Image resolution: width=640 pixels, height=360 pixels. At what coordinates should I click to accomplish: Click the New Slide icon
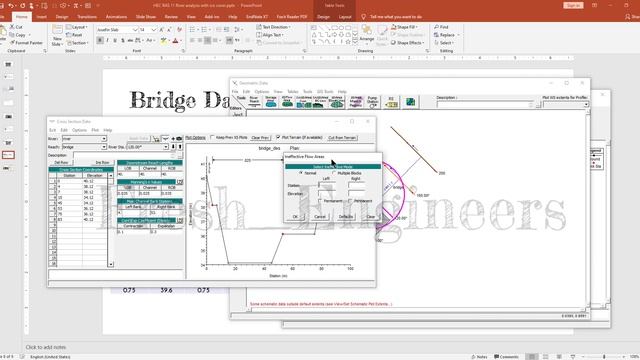[57, 30]
